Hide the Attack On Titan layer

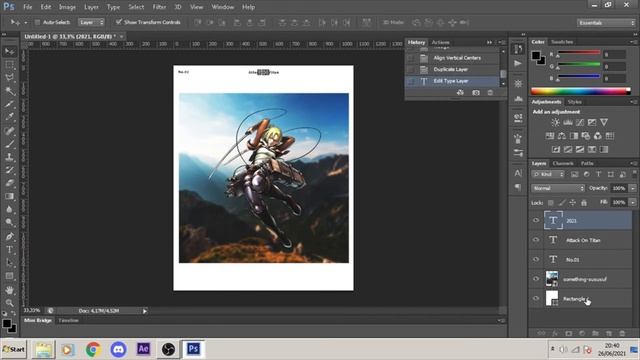[x=536, y=240]
